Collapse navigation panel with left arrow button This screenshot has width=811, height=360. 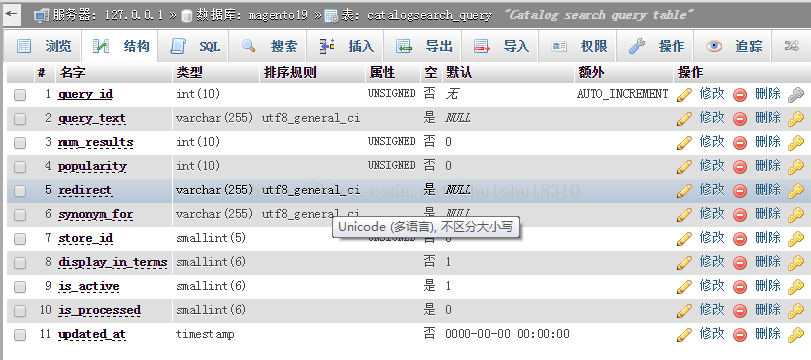11,15
